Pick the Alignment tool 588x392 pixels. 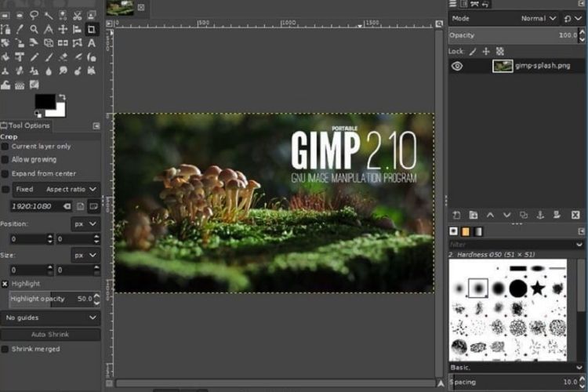[x=78, y=29]
